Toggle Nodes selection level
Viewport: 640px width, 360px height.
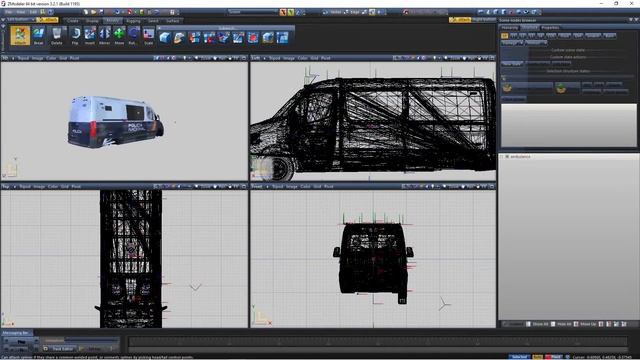(x=333, y=12)
